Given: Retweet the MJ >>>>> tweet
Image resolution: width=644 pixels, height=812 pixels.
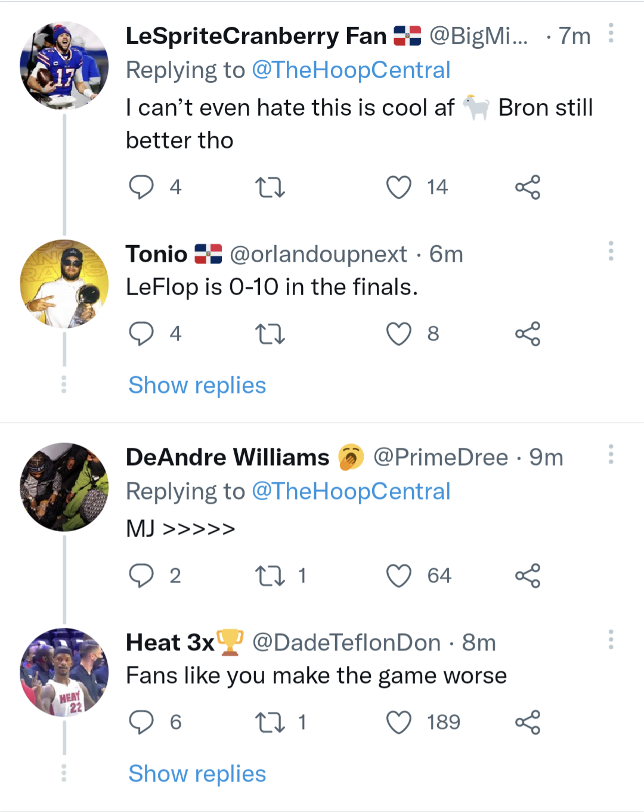Looking at the screenshot, I should coord(270,576).
